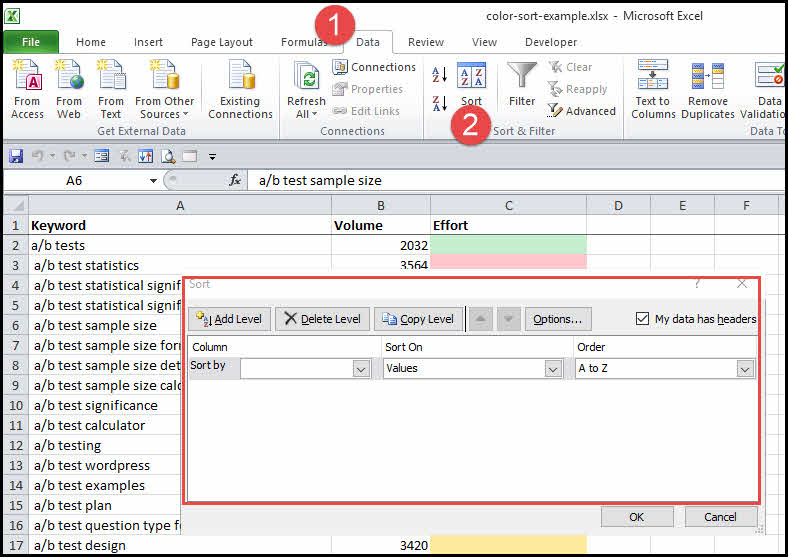788x557 pixels.
Task: Click the Add Level button
Action: pos(229,319)
